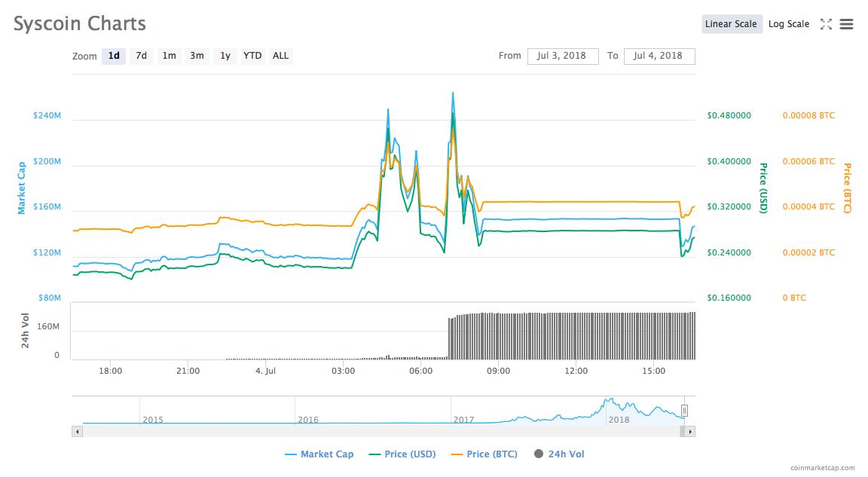868x477 pixels.
Task: Click 2017 in the navigator timeline
Action: pos(464,420)
